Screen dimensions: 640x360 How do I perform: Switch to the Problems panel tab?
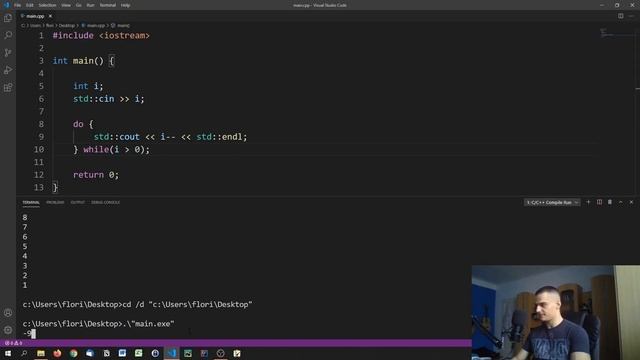pyautogui.click(x=55, y=202)
